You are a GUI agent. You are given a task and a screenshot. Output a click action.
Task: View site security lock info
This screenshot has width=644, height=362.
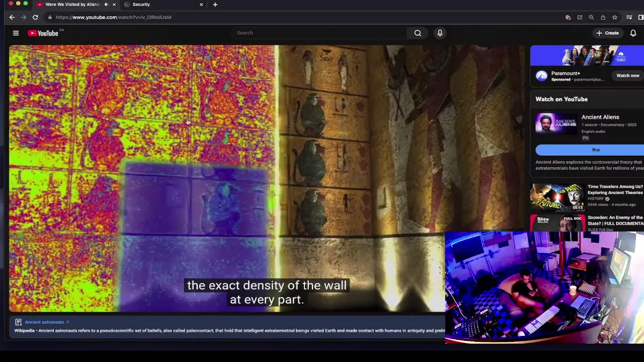coord(50,17)
